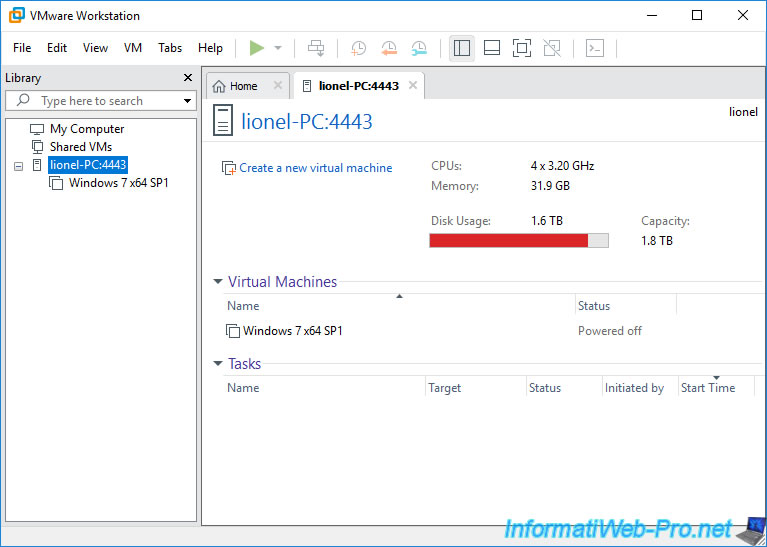Select My Computer in Library tree
The height and width of the screenshot is (547, 767).
tap(87, 129)
